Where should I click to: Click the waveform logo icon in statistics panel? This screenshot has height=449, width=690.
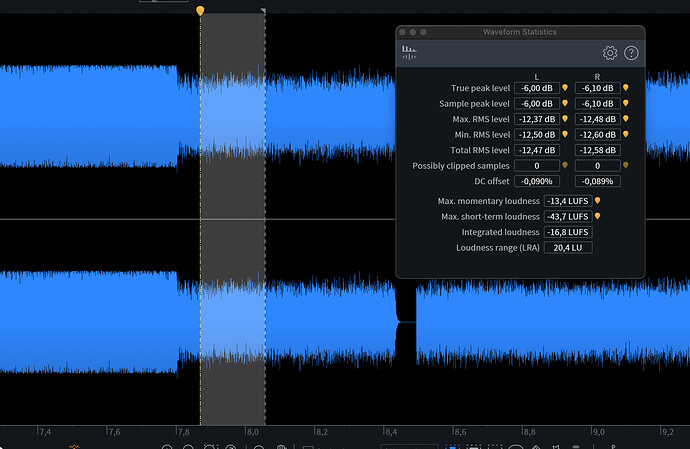coord(408,52)
